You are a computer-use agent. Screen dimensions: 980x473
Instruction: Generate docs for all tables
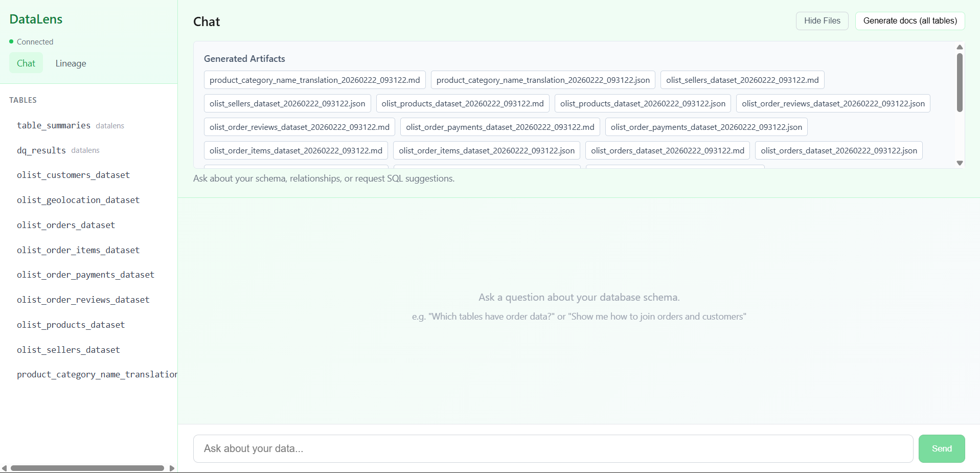pyautogui.click(x=909, y=21)
